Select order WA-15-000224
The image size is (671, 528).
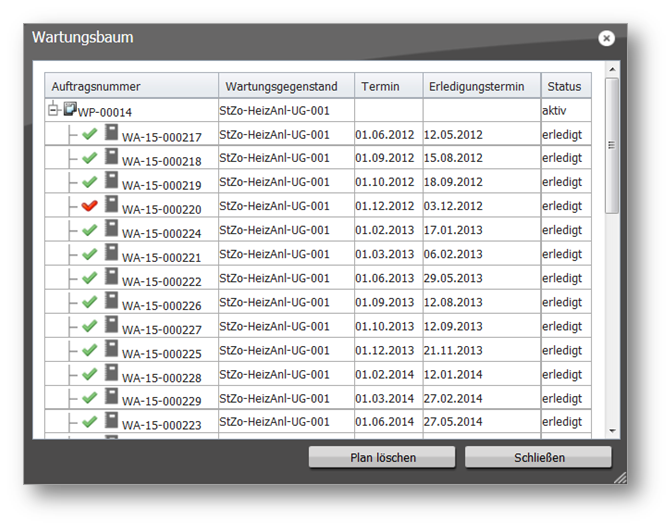click(318, 230)
